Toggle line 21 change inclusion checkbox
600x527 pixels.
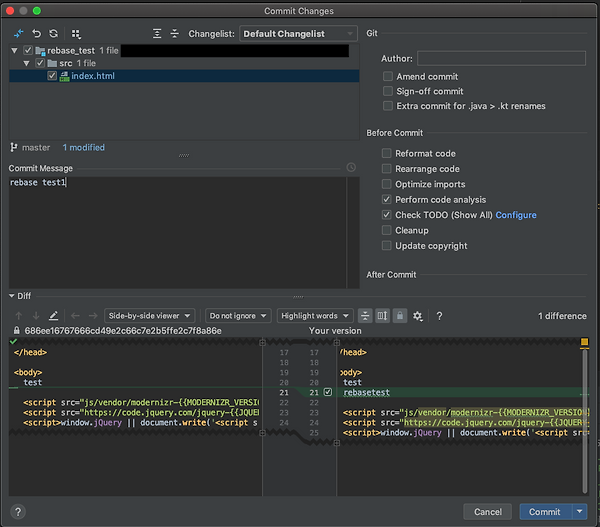click(328, 392)
